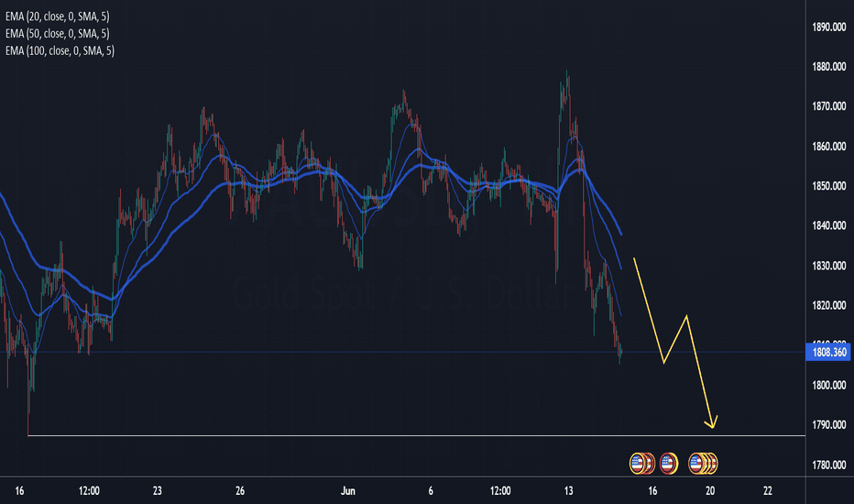
Task: Click the 1780.000 price axis label
Action: [829, 465]
